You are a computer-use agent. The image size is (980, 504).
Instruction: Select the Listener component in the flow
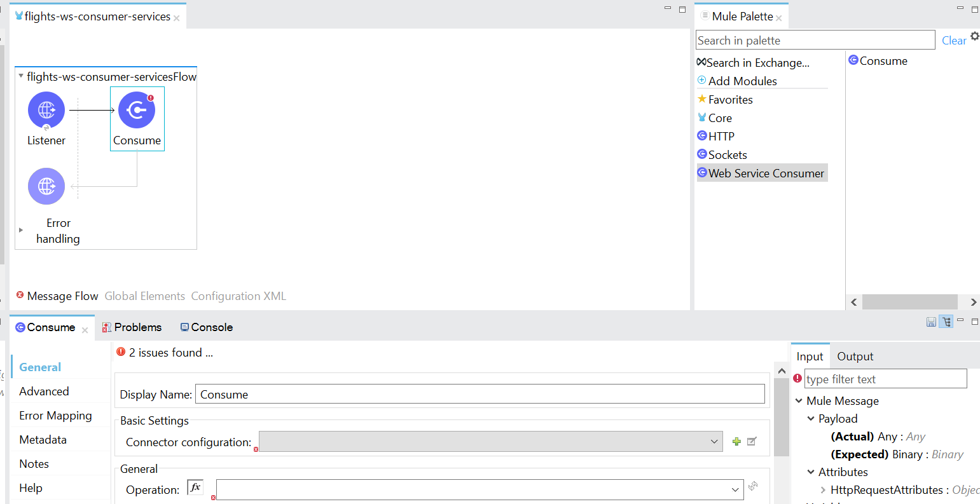pos(46,109)
